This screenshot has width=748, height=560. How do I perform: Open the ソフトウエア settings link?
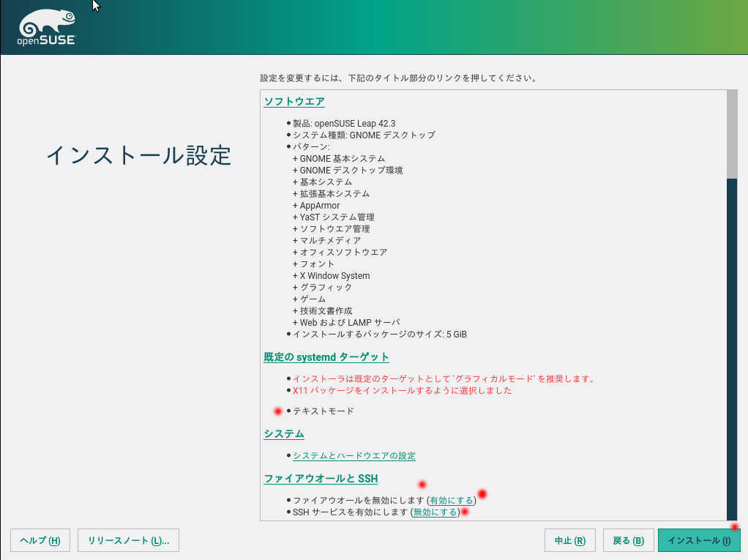point(294,102)
